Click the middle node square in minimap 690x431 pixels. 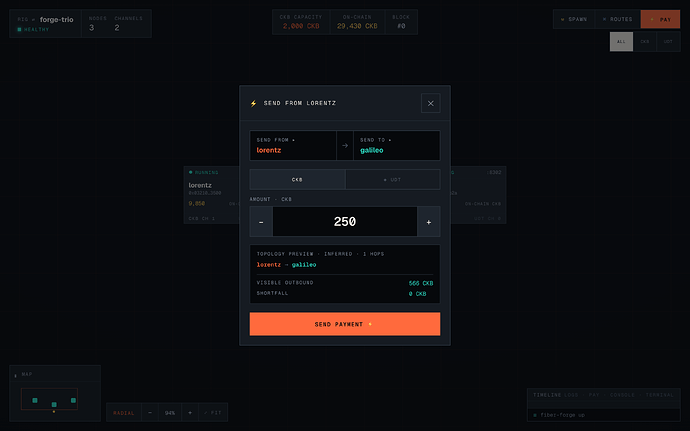[x=54, y=405]
